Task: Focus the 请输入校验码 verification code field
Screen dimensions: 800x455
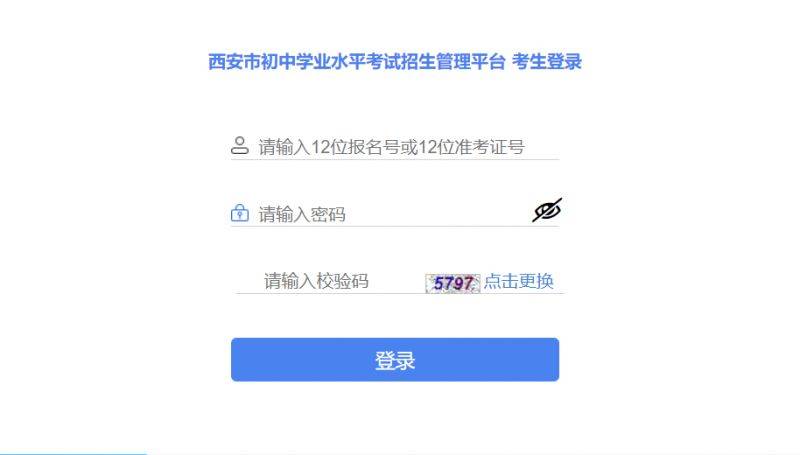Action: [329, 281]
